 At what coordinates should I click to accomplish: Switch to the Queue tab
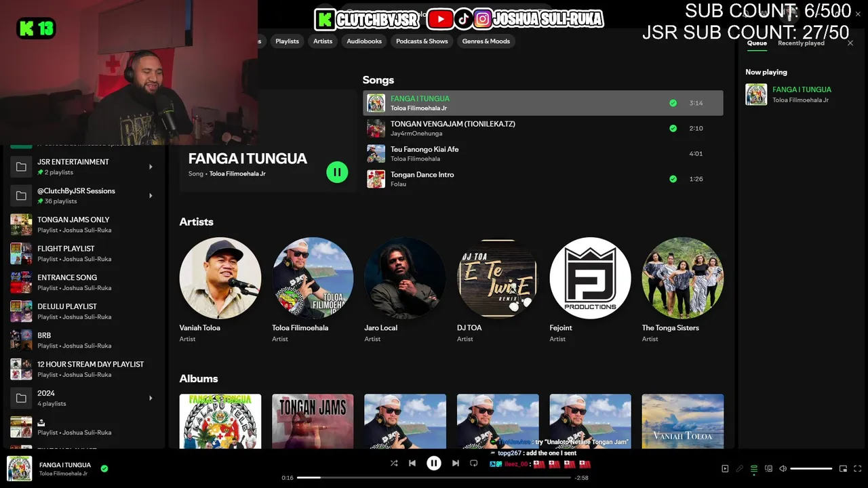[x=757, y=43]
